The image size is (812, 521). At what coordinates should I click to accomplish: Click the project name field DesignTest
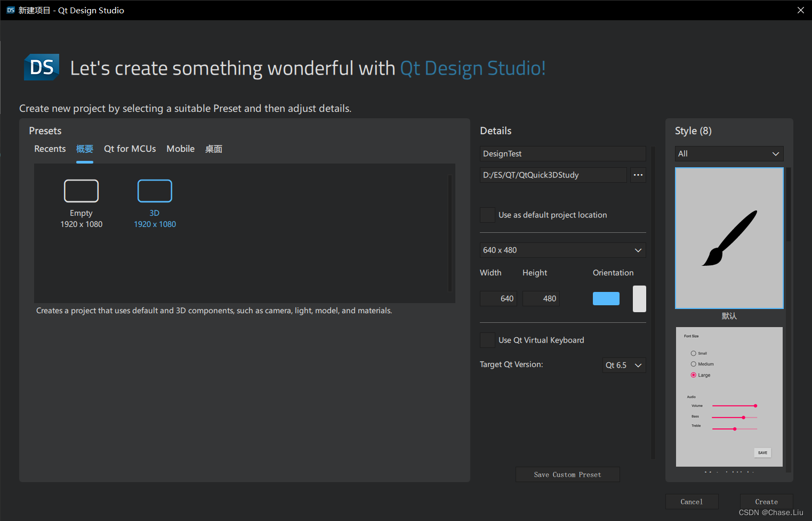tap(562, 153)
